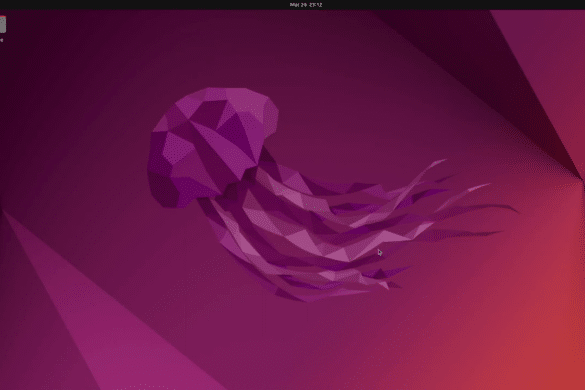Select the partially visible Home folder desktop icon

[2, 25]
